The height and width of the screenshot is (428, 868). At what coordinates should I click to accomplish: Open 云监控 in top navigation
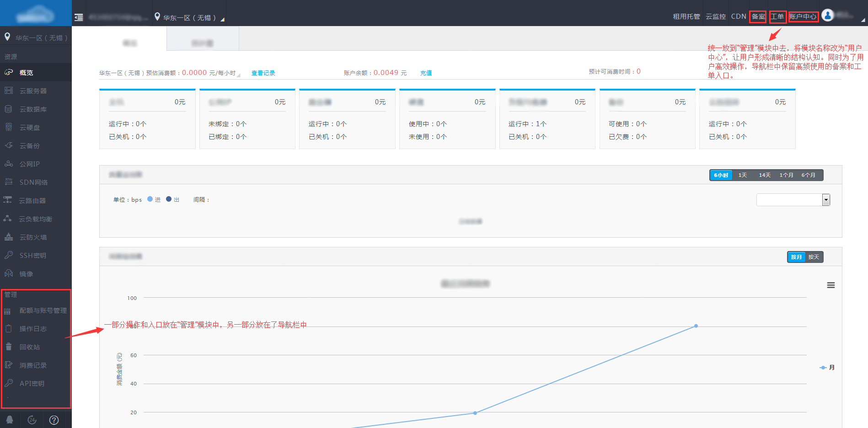[x=716, y=16]
